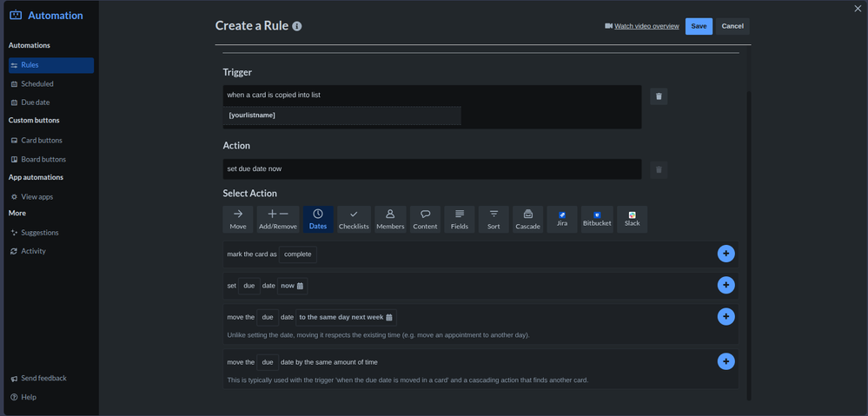Open the Content action category

pos(425,219)
